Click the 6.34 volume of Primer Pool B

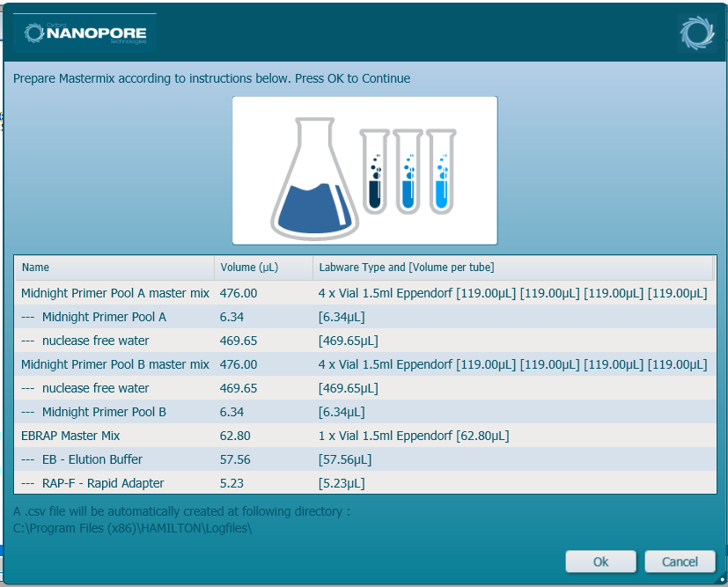click(x=232, y=412)
